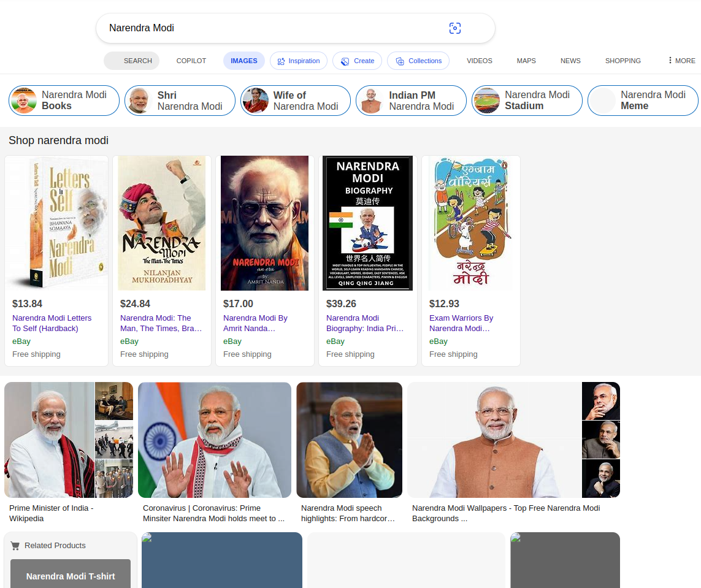Click Free shipping under Amrit Nanda book
701x588 pixels.
coord(247,354)
